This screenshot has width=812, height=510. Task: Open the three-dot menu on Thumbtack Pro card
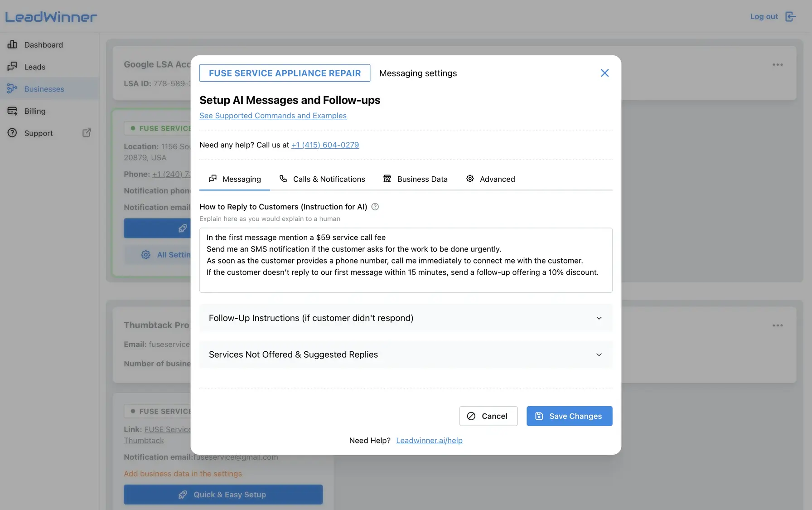point(777,325)
